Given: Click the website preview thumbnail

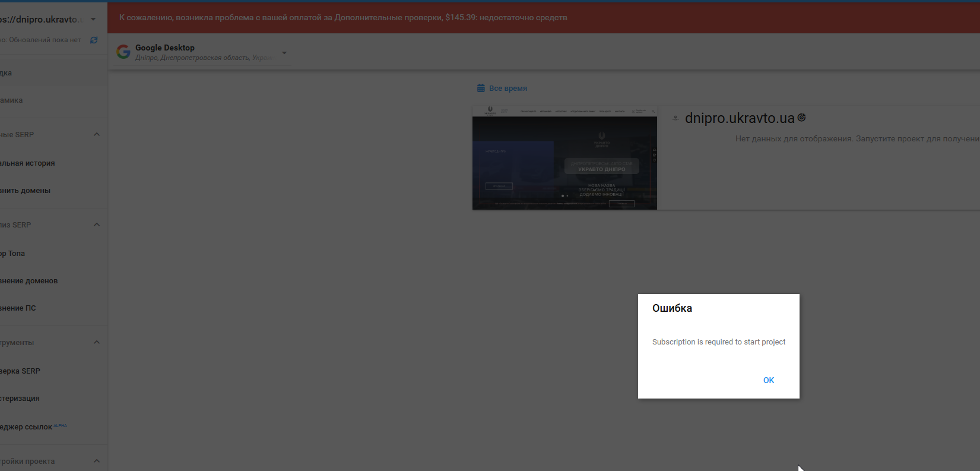Looking at the screenshot, I should (x=564, y=158).
